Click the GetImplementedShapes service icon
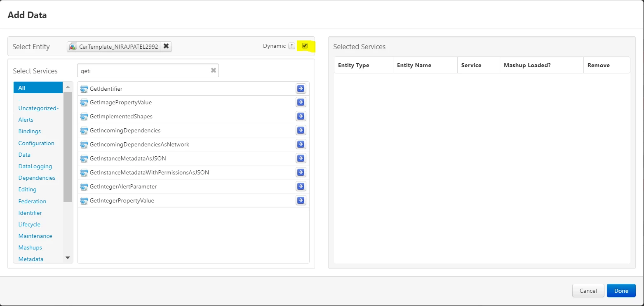 (84, 116)
